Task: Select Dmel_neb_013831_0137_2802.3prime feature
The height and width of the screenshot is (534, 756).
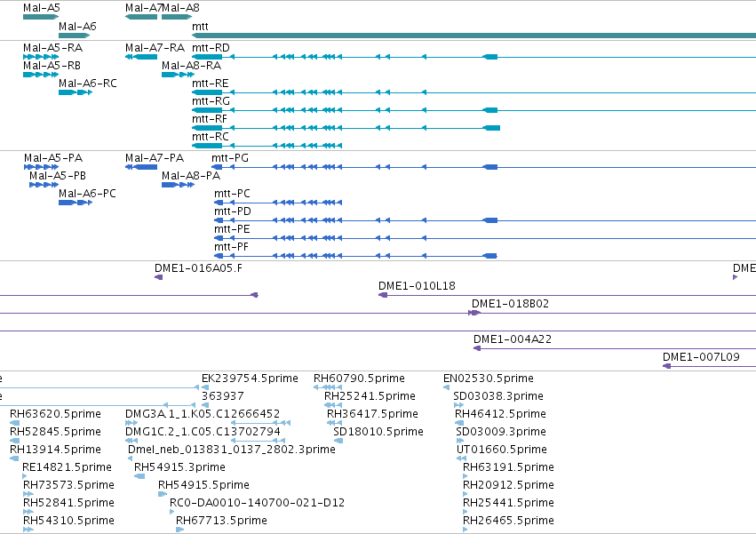Action: [x=131, y=458]
